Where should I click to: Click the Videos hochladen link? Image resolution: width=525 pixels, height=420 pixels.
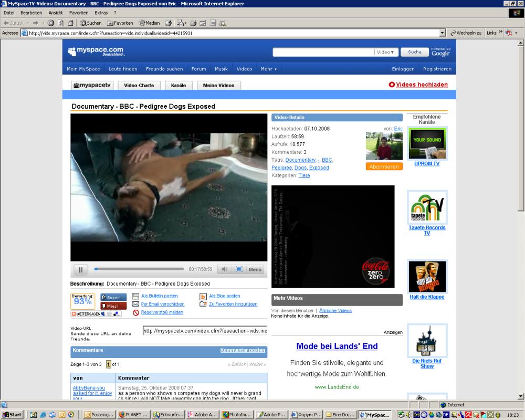[421, 85]
